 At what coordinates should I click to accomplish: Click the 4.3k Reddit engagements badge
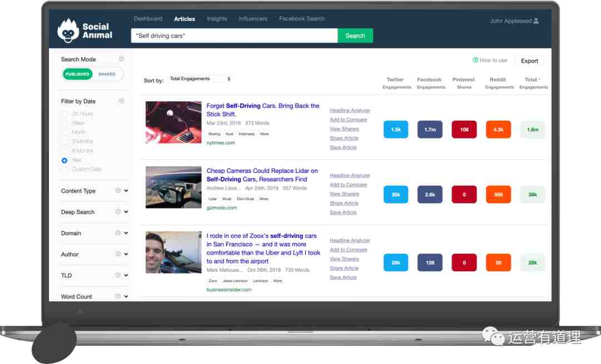(498, 129)
